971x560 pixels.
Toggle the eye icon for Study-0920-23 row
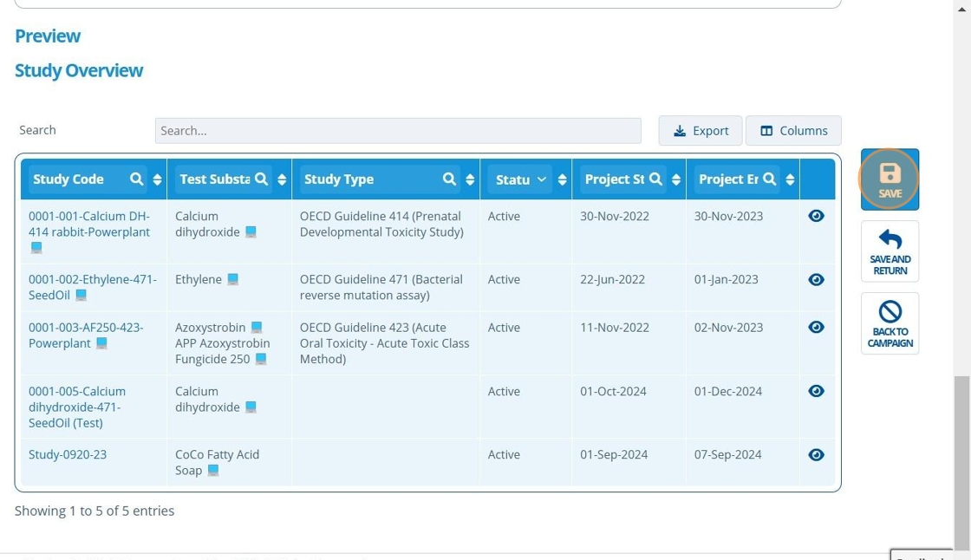pyautogui.click(x=816, y=455)
